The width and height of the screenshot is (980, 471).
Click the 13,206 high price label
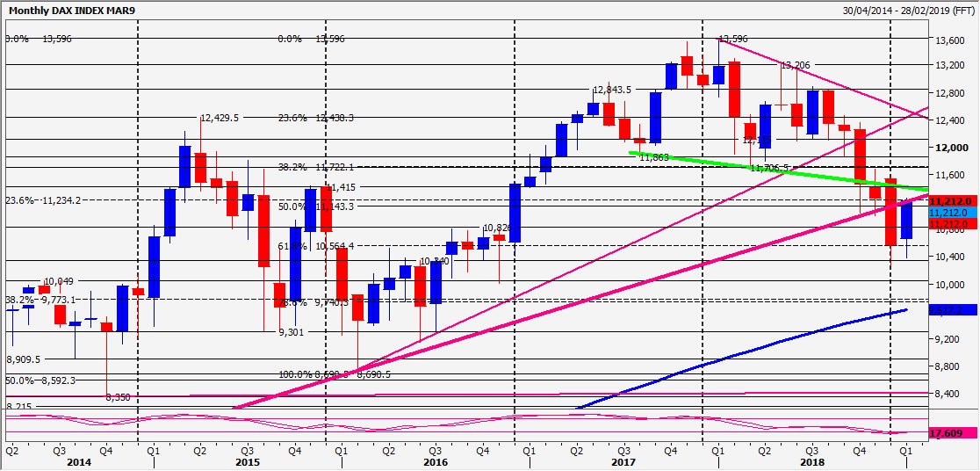[x=796, y=65]
